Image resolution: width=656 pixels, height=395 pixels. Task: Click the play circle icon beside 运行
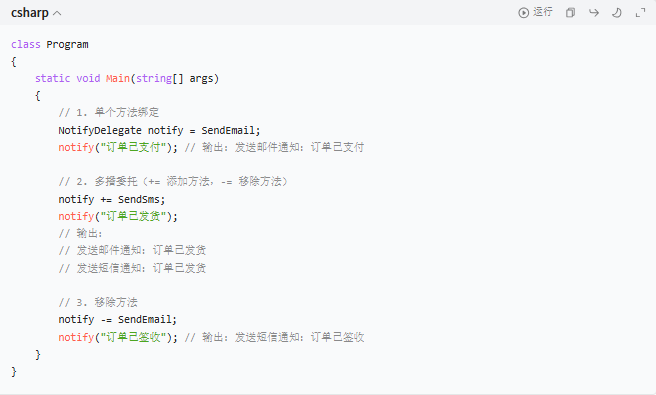tap(523, 13)
